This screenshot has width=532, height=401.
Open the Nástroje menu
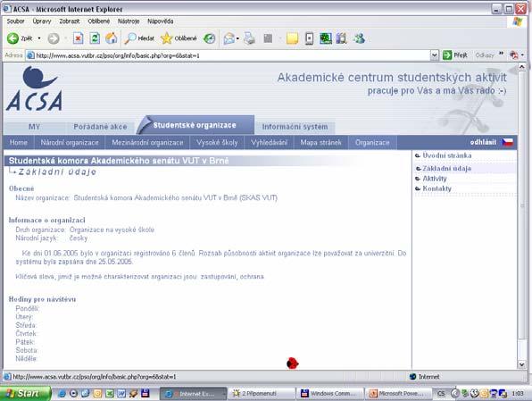point(129,21)
